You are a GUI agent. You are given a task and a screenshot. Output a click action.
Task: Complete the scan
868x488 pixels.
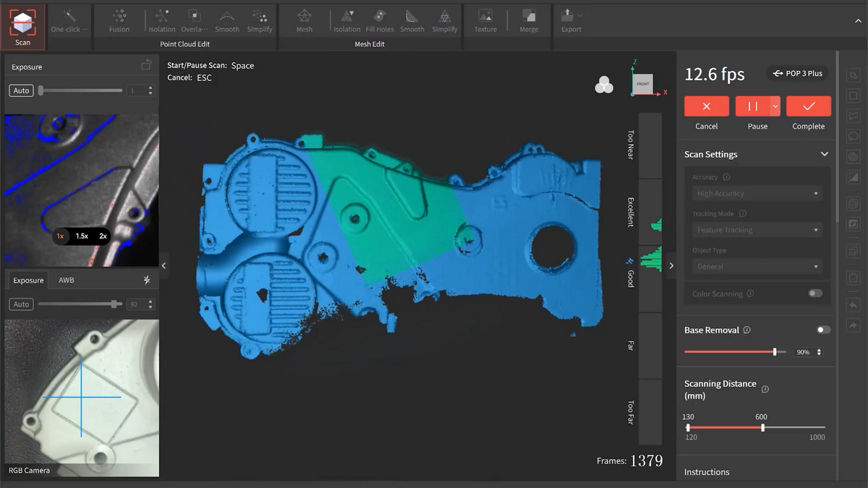809,106
